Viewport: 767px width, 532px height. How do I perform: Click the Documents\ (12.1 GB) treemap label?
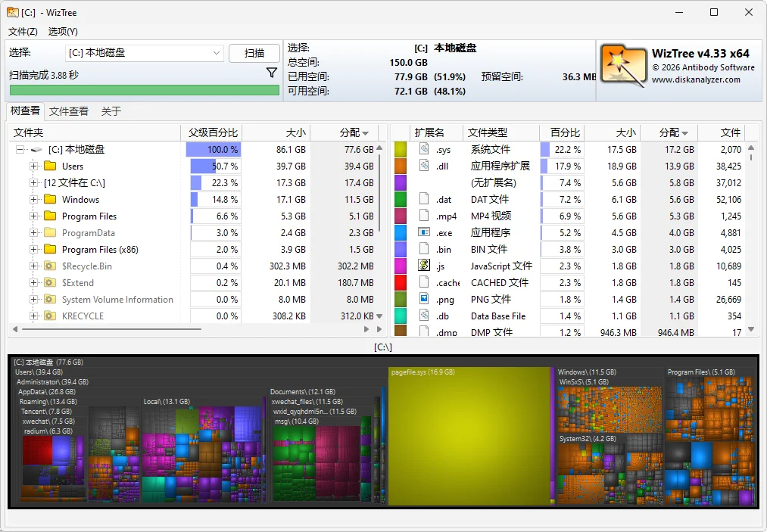(303, 392)
